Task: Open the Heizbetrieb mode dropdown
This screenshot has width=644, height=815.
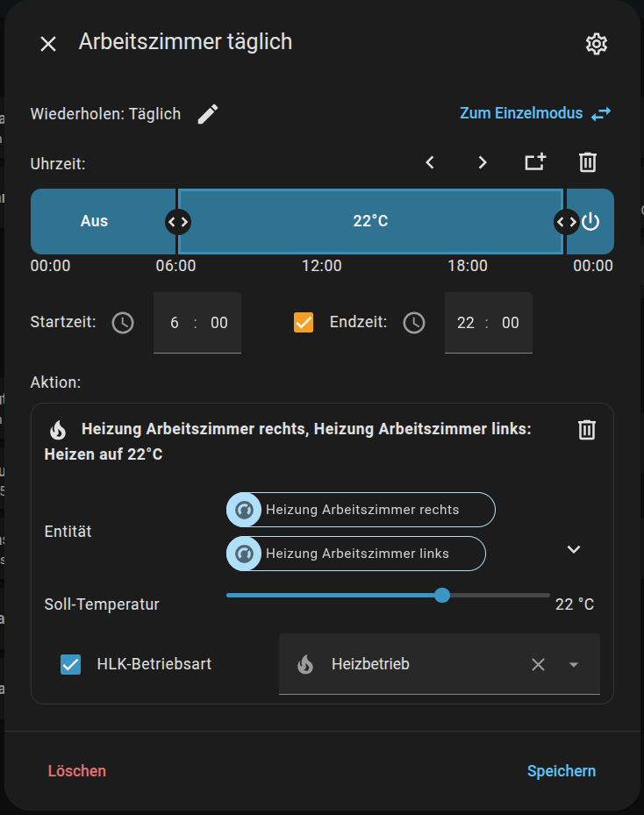Action: pos(574,665)
